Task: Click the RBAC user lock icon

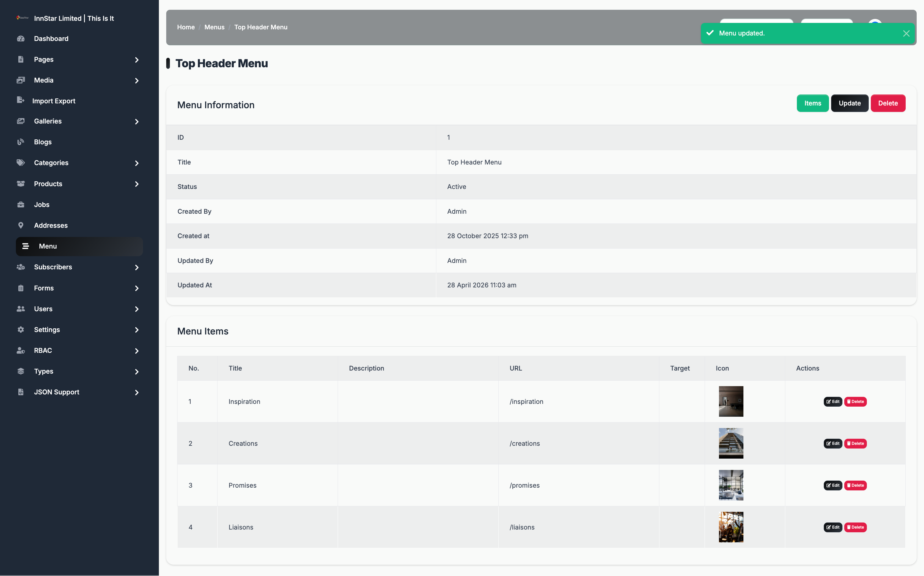Action: [x=20, y=350]
